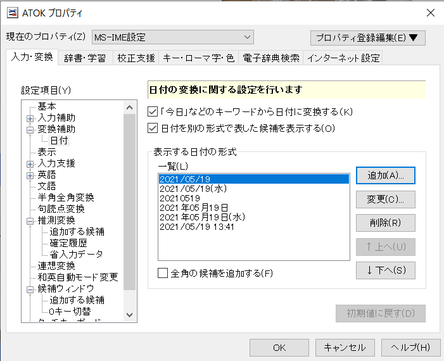This screenshot has width=444, height=361.
Task: Switch to the 辞書・学習 tab
Action: point(85,58)
